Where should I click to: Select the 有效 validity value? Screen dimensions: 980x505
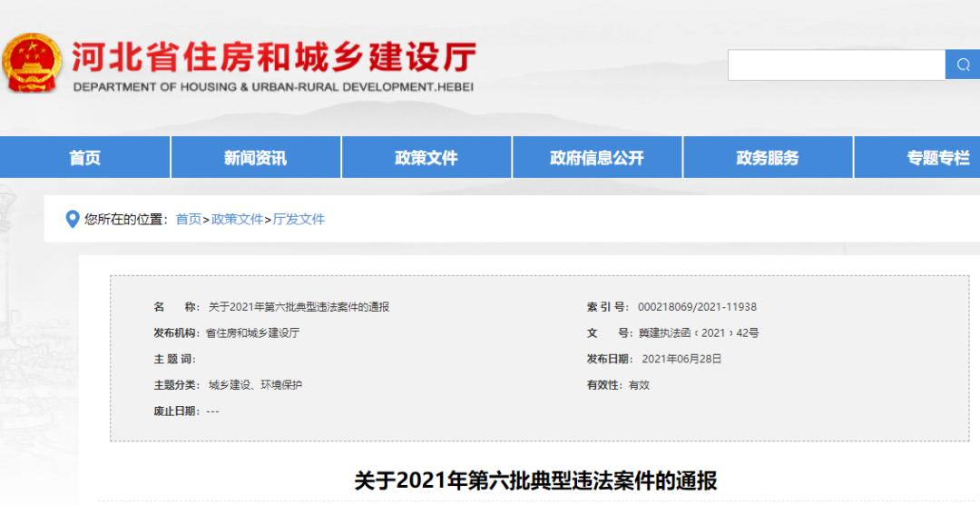point(639,385)
